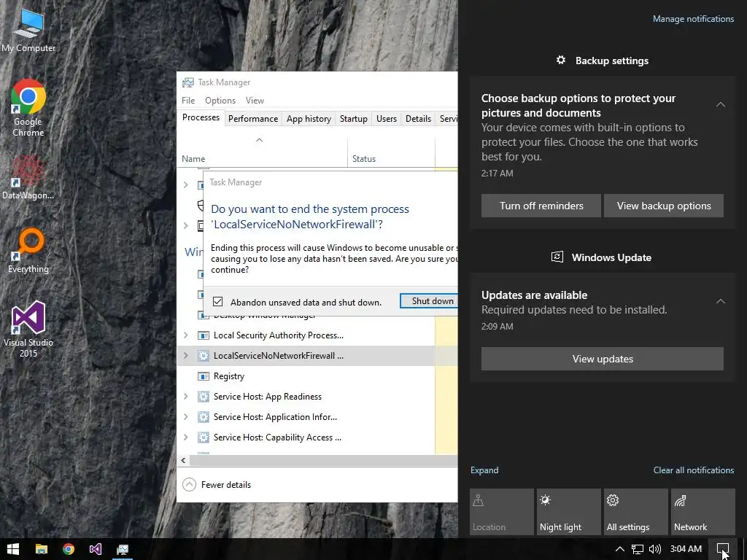Expand Service Host: Application Infor... row
The image size is (747, 560).
point(186,416)
